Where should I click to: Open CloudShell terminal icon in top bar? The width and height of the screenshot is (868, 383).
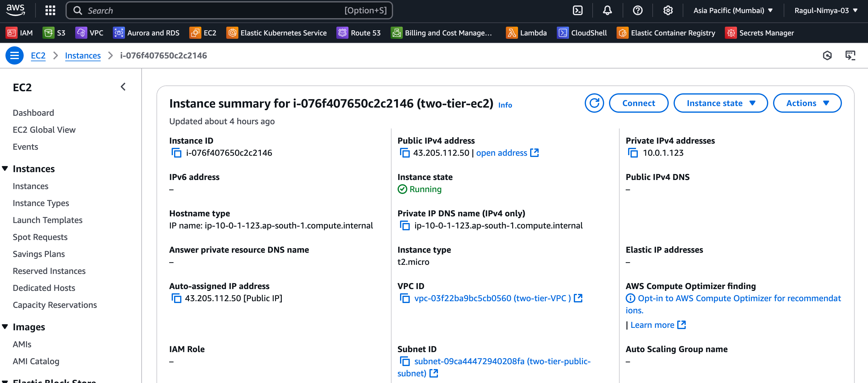(577, 10)
